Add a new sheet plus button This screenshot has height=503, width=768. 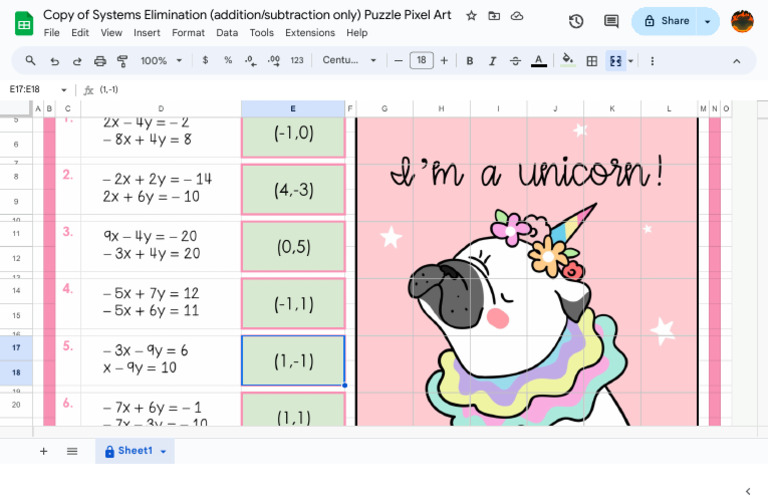coord(44,451)
